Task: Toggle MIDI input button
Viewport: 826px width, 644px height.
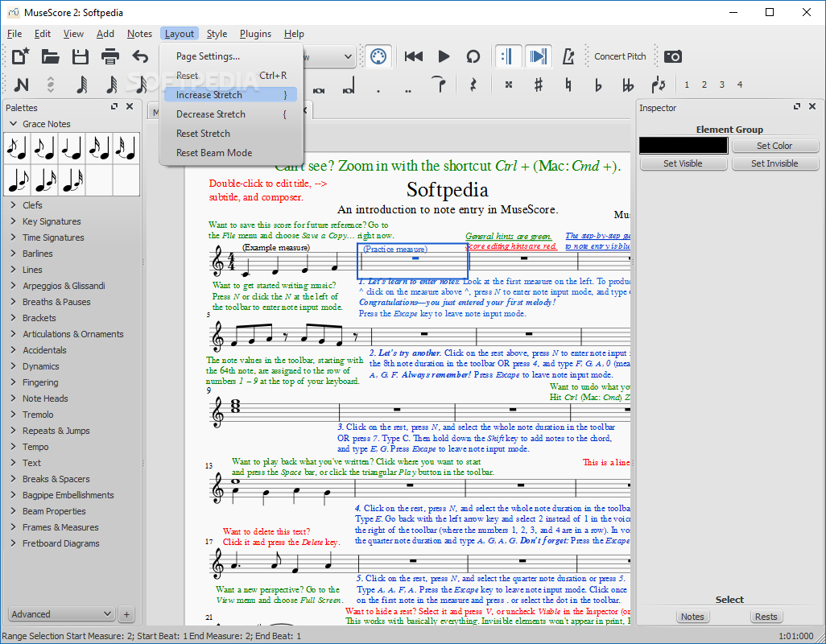Action: (378, 56)
